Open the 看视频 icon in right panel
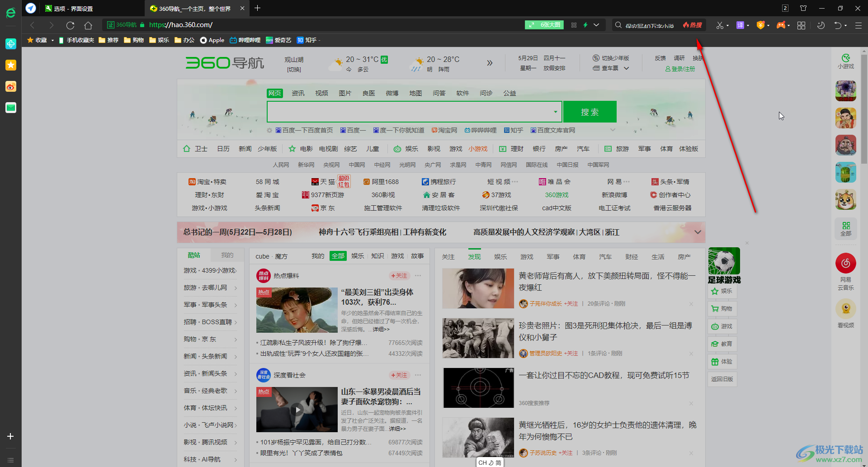Screen dimensions: 868x467 tap(845, 309)
